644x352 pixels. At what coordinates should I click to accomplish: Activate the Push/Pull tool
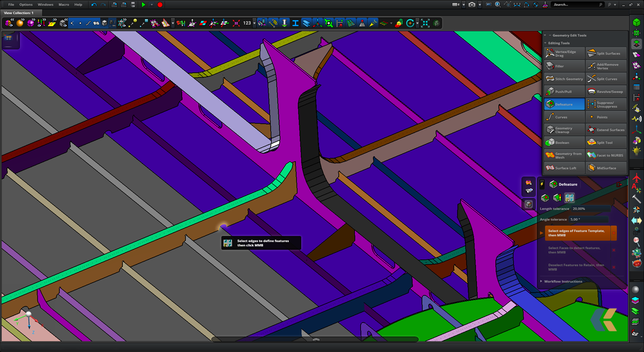pyautogui.click(x=564, y=91)
